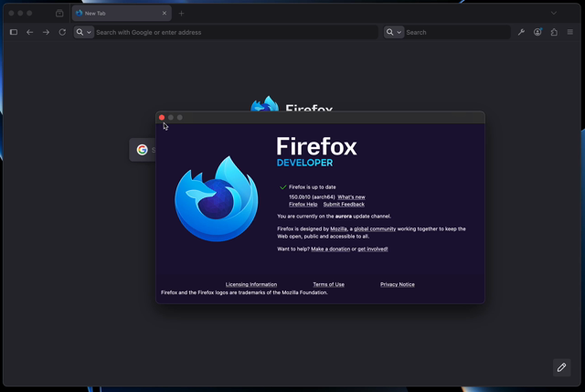
Task: Open a new tab with plus button
Action: pos(181,14)
